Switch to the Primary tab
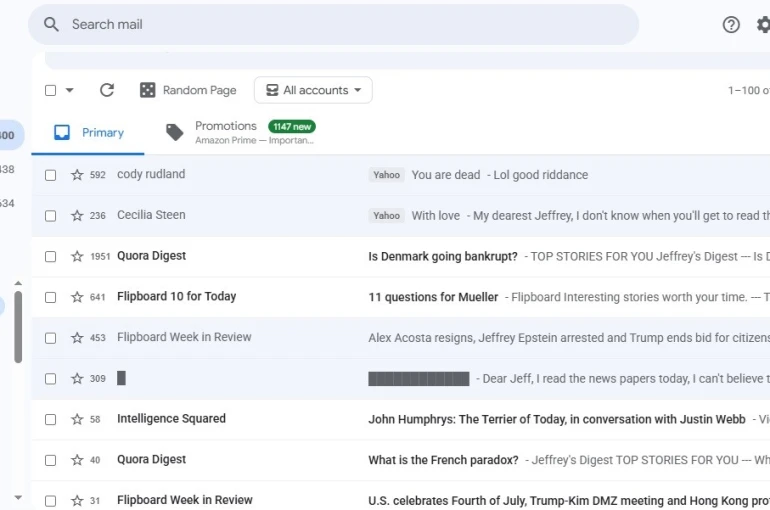Screen dimensions: 770x510 (89, 133)
